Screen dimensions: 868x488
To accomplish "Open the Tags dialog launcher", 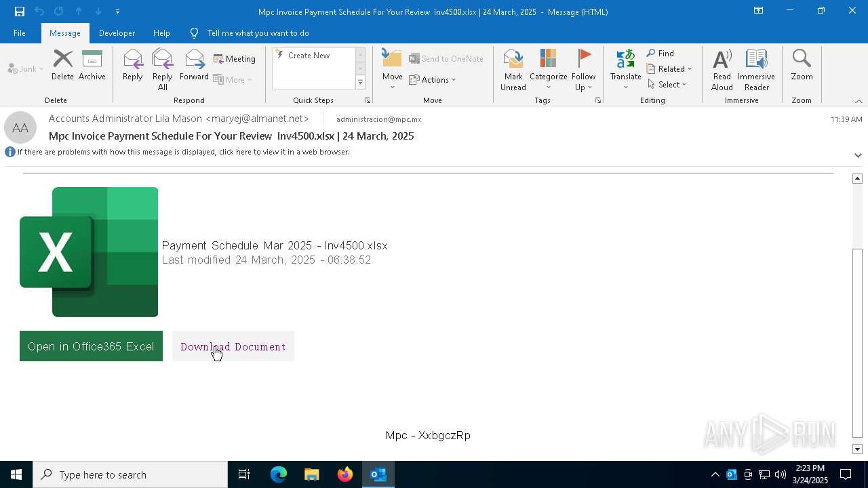I will pos(598,100).
